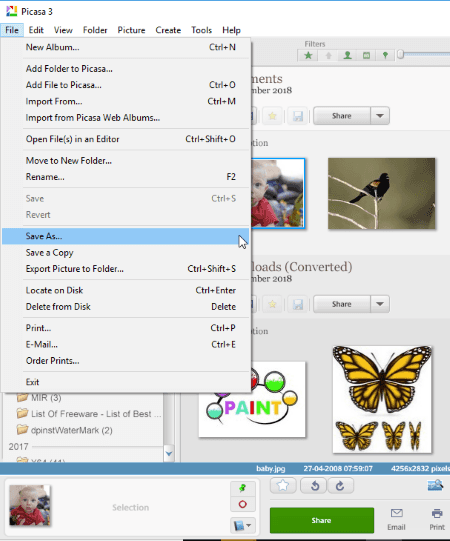Click green pin Hold selection icon

[243, 488]
